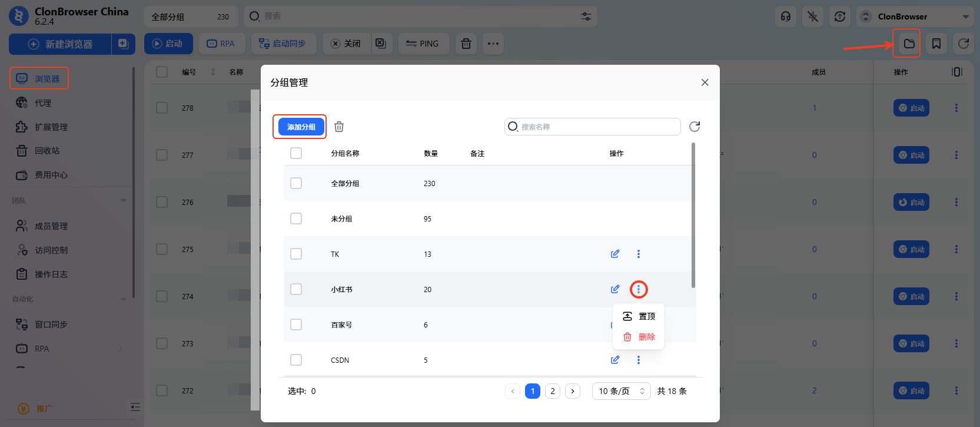Choose 置顶 from the popup menu
Screen dimensions: 980x427
[639, 316]
